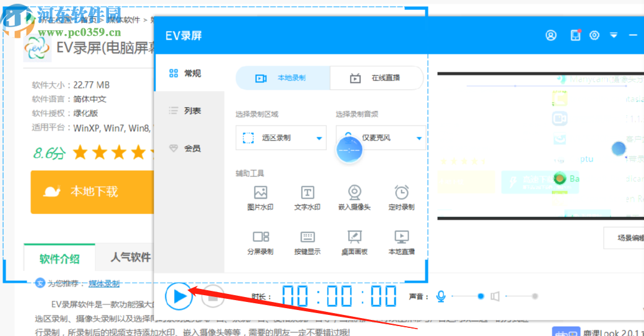Open 列表 in the sidebar
Viewport: 644px width, 336px height.
click(x=189, y=111)
